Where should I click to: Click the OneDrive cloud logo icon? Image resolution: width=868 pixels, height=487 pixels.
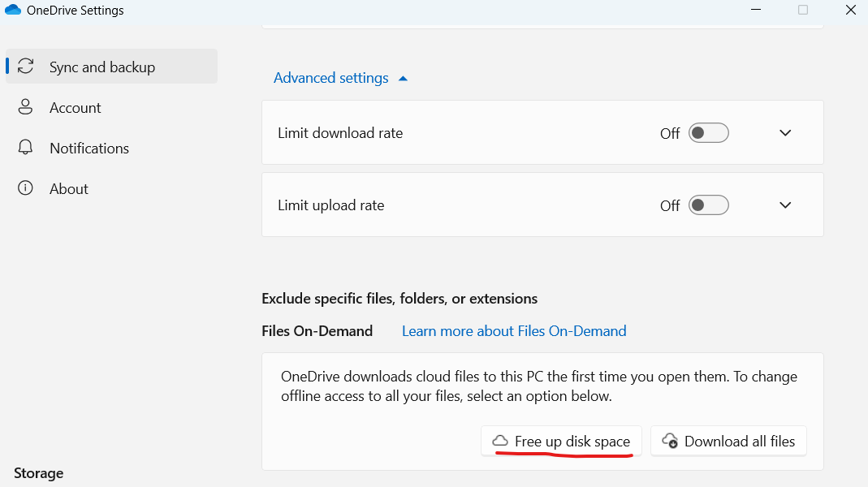13,10
